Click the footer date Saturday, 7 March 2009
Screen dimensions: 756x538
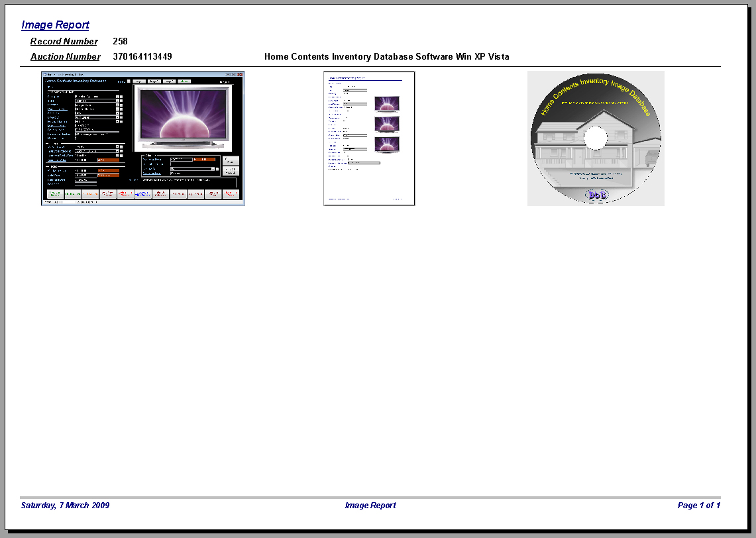coord(65,506)
